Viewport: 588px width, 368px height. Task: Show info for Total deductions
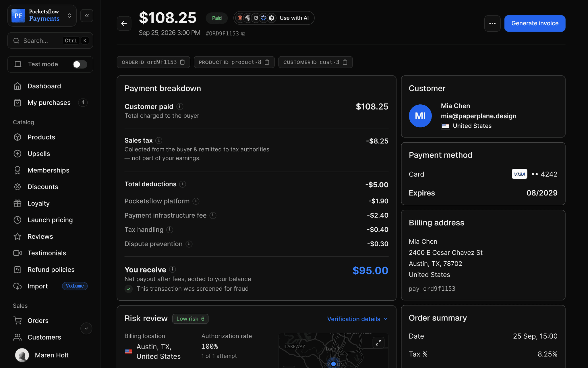click(x=183, y=184)
